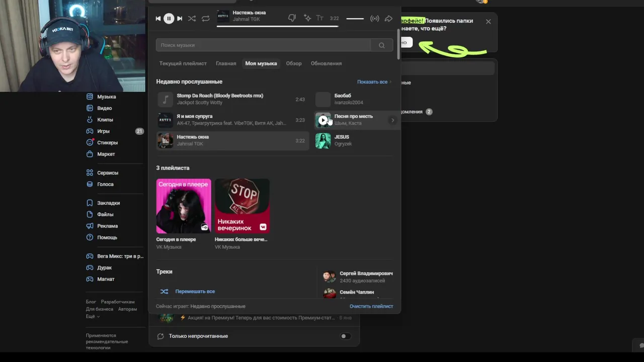Click Настежь окна track row in list

(x=232, y=140)
